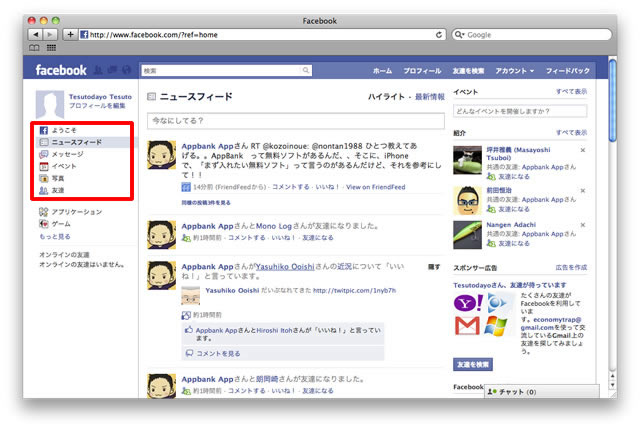640x430 pixels.
Task: Click the Tesutodayo Tesuto profile name
Action: point(100,97)
